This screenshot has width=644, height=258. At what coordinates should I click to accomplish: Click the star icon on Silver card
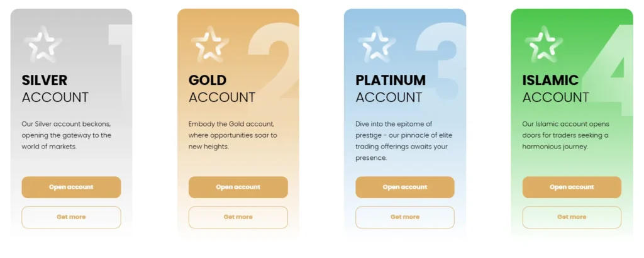click(43, 45)
